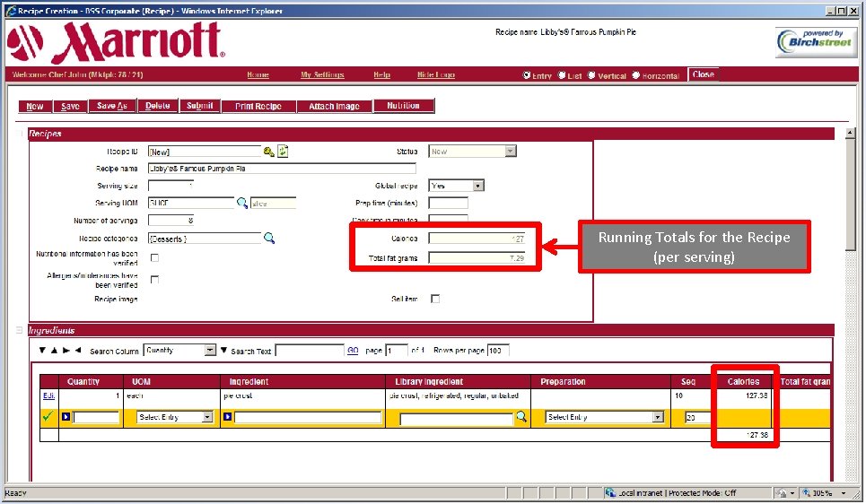
Task: Go to previous page with left-triangle icon
Action: [78, 350]
